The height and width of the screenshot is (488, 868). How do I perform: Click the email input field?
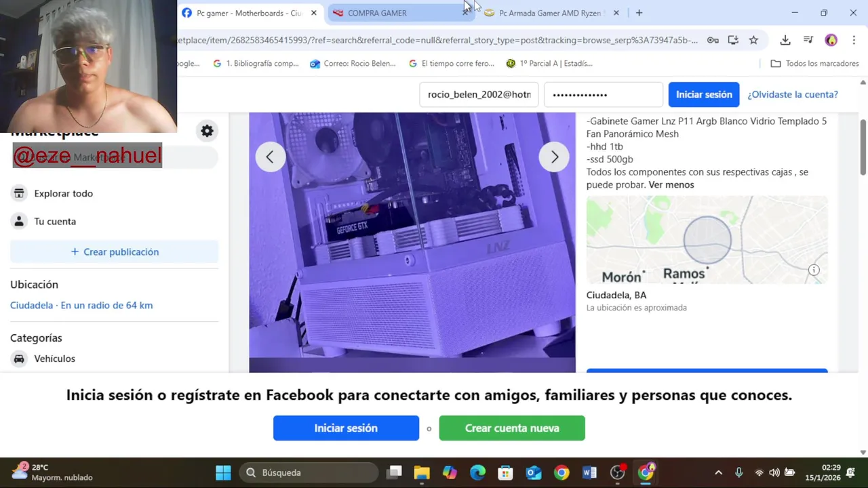point(479,94)
